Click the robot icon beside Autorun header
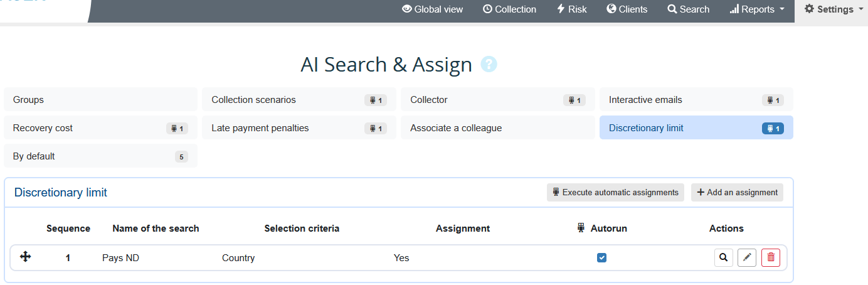The width and height of the screenshot is (868, 285). pyautogui.click(x=581, y=228)
